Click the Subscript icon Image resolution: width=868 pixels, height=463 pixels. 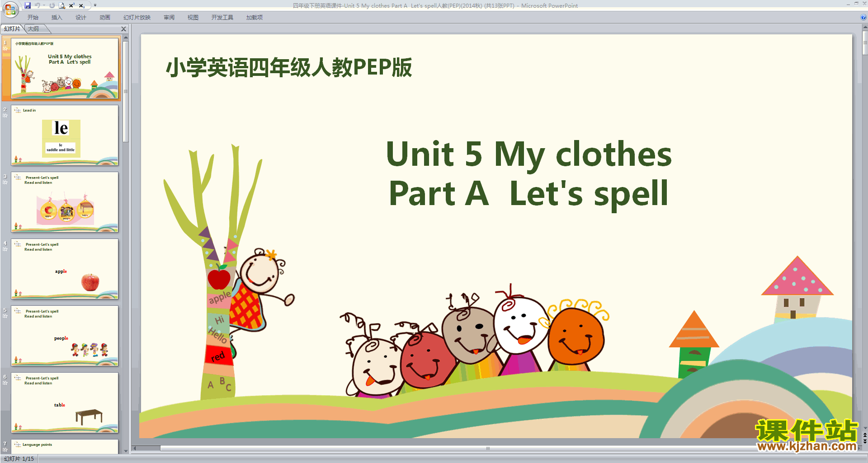[x=82, y=5]
